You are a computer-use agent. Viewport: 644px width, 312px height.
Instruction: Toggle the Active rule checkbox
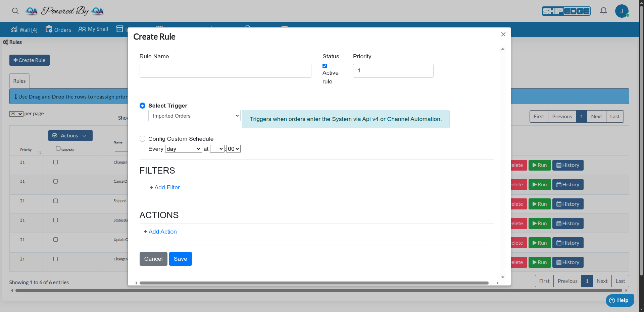pos(325,66)
